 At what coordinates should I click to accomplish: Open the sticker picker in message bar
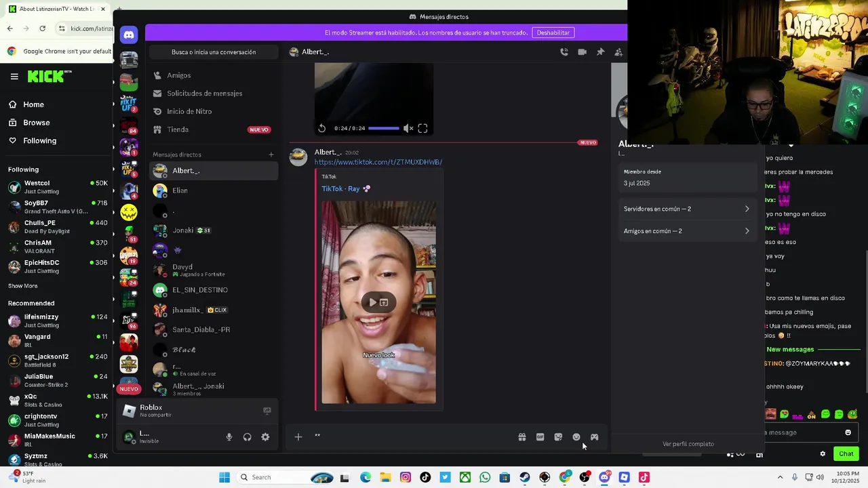[x=558, y=437]
